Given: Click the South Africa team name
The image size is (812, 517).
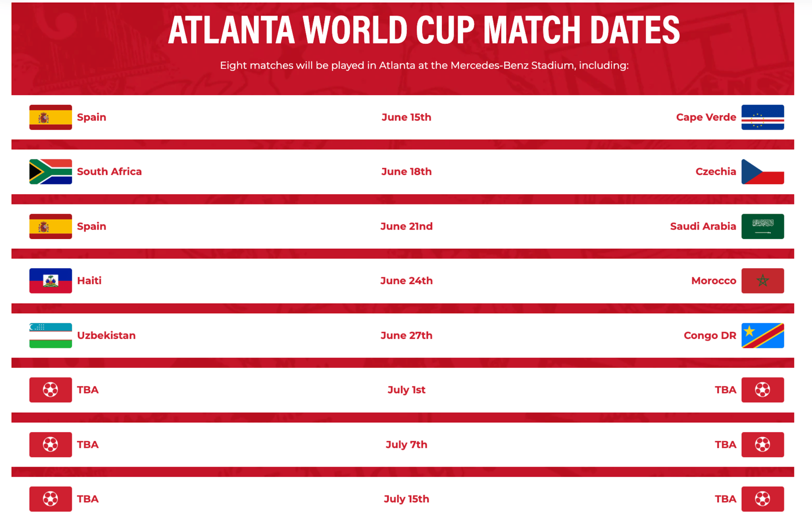Looking at the screenshot, I should pos(109,171).
